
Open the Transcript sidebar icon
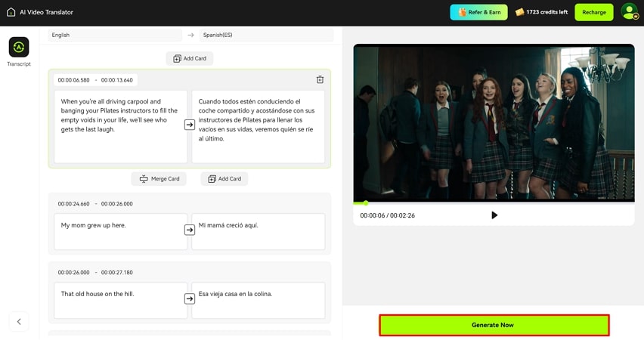click(x=19, y=47)
